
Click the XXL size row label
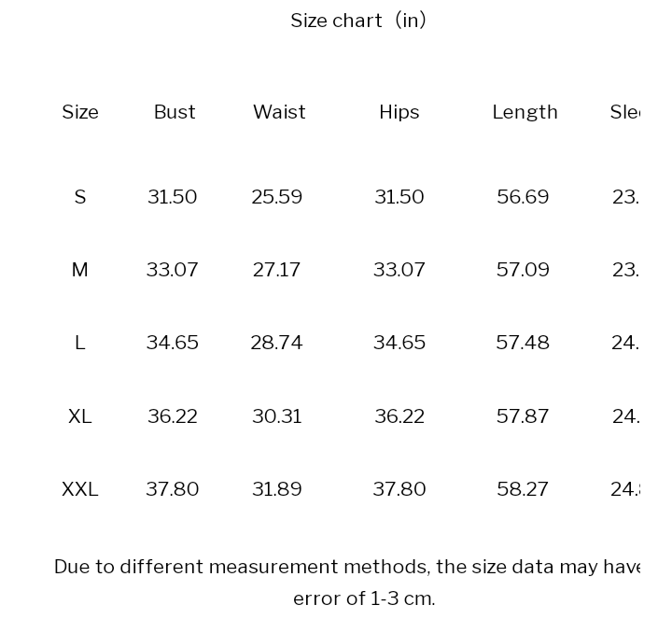[80, 489]
